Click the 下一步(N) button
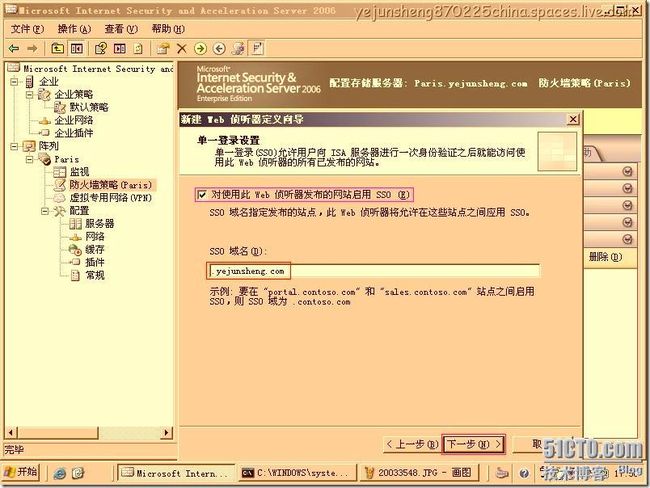This screenshot has width=650, height=488. 474,444
